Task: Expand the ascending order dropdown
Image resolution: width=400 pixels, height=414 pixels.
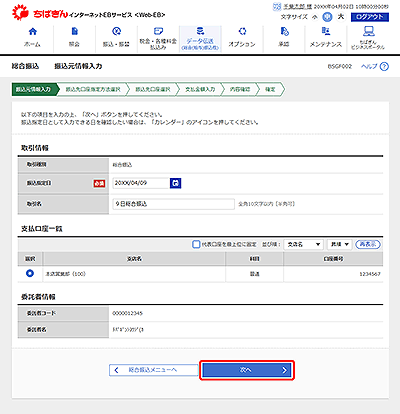Action: pos(339,244)
